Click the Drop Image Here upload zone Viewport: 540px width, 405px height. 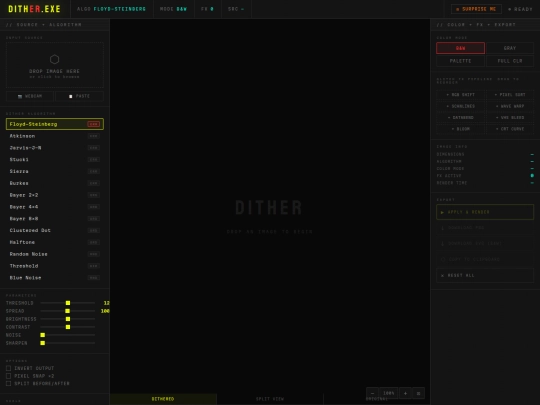click(x=55, y=65)
